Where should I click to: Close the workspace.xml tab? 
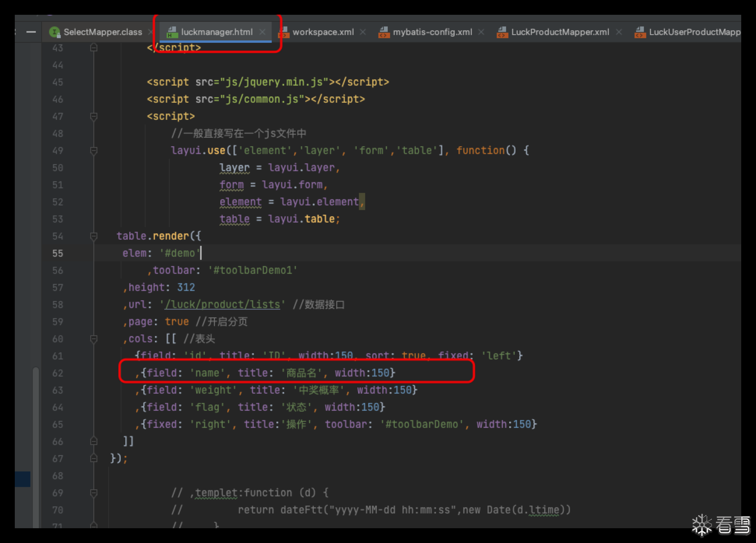tap(363, 32)
